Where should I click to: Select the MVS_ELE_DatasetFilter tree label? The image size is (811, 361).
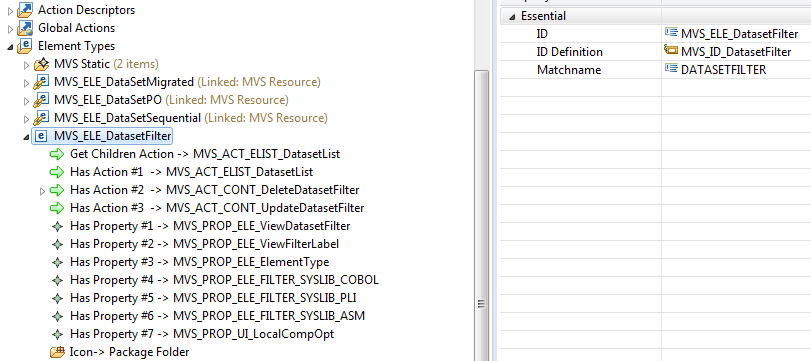coord(112,136)
